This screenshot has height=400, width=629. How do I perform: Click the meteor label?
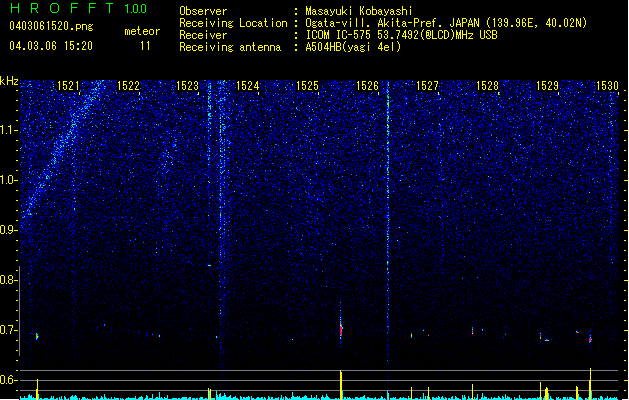pyautogui.click(x=142, y=31)
